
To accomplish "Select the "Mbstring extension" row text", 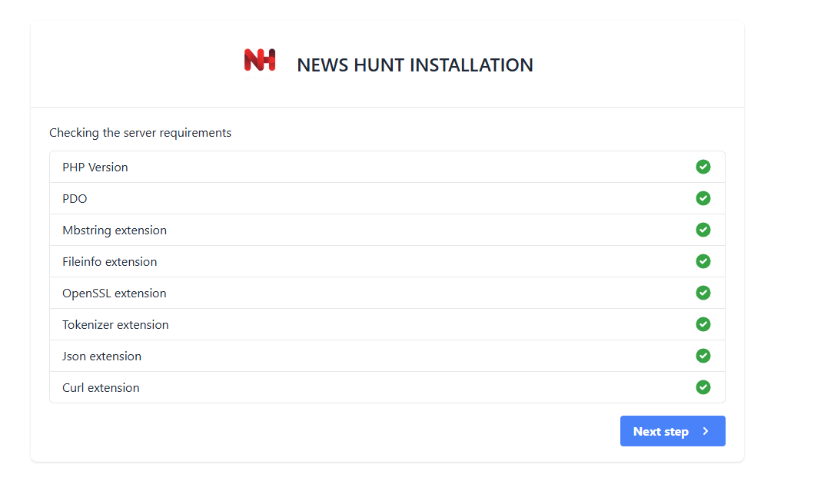I will pos(115,230).
